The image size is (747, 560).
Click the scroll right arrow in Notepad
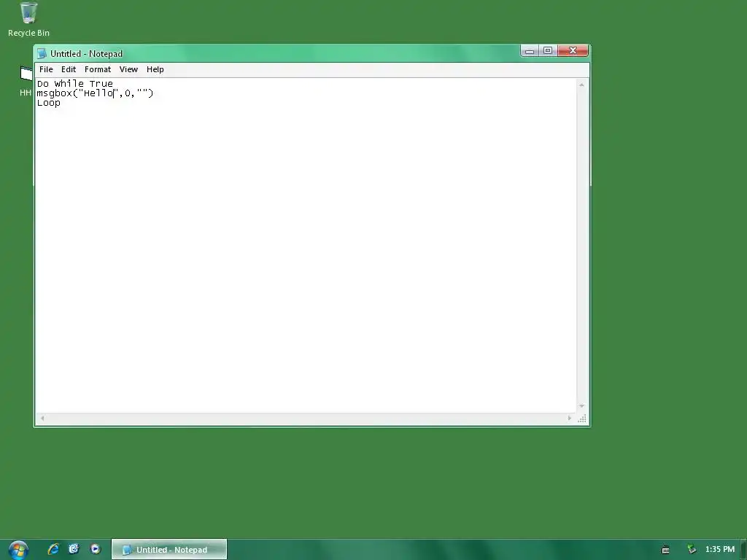coord(569,418)
